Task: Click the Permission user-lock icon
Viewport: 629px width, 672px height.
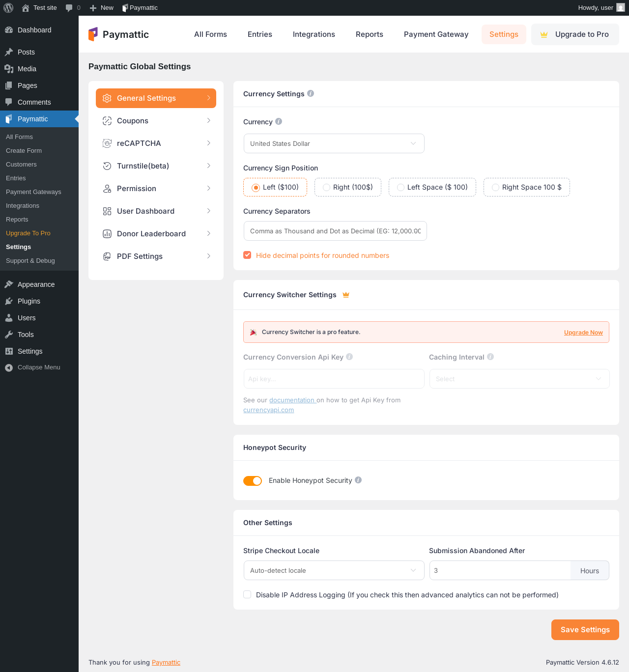Action: point(107,189)
